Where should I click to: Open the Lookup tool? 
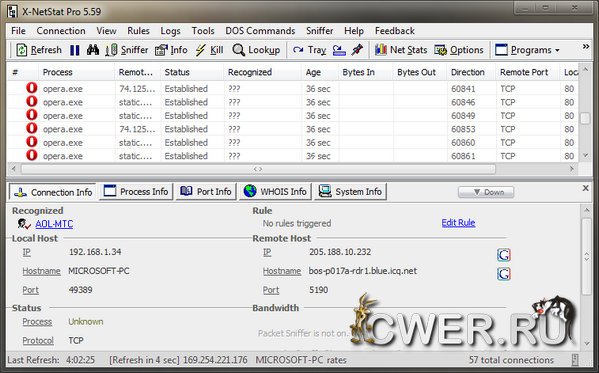click(256, 50)
